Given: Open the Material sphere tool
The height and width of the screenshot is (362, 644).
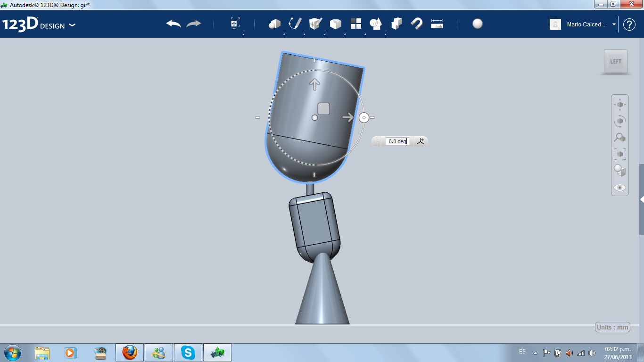Looking at the screenshot, I should click(x=478, y=24).
